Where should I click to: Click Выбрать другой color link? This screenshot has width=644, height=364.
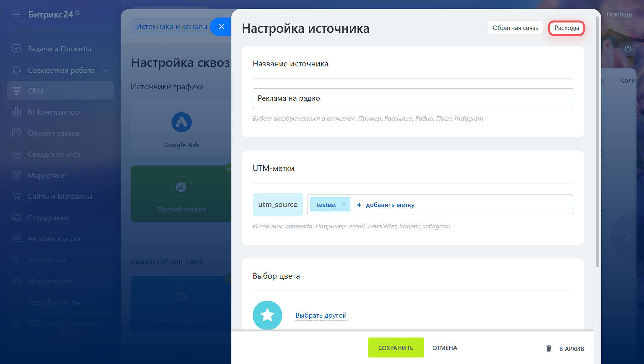coord(321,315)
